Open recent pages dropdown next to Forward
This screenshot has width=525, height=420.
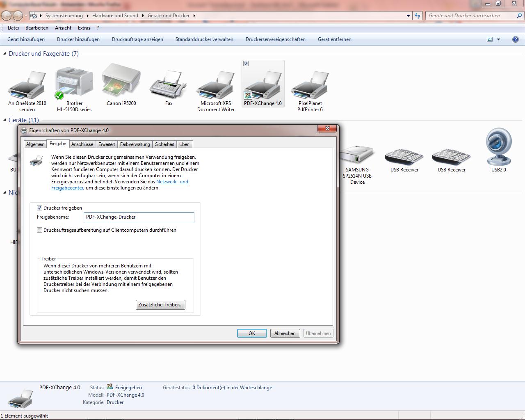(x=26, y=16)
